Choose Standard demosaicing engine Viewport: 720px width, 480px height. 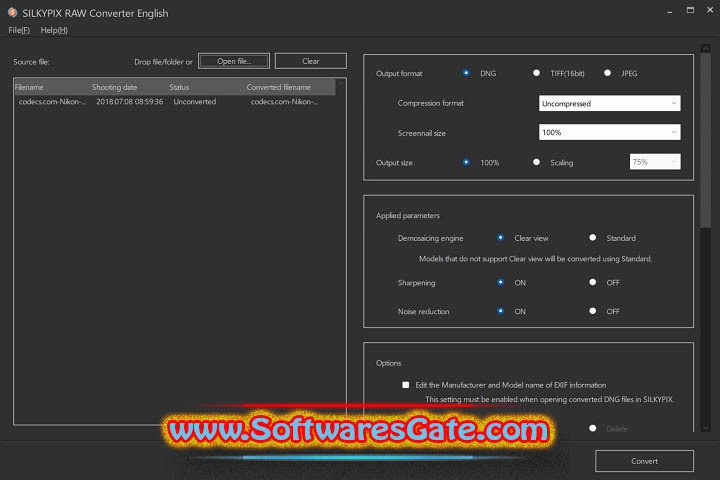click(x=593, y=238)
